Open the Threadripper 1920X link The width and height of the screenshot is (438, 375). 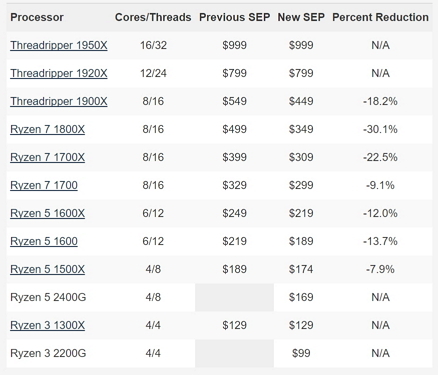click(x=59, y=73)
